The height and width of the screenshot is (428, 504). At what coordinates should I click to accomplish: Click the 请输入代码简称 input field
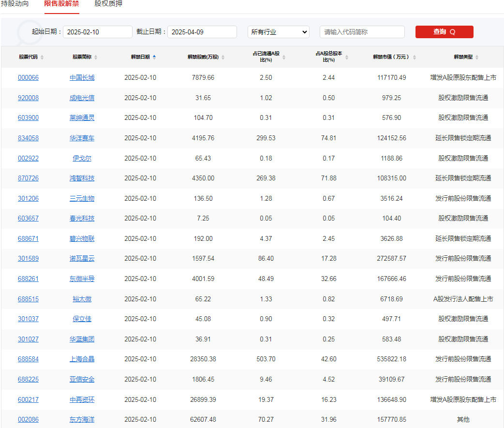(362, 32)
